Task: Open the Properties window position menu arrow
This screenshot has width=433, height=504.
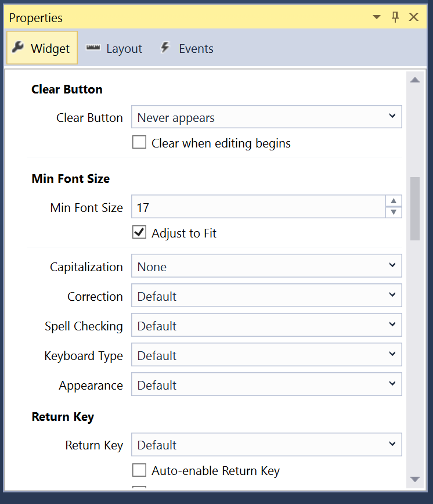Action: pyautogui.click(x=376, y=17)
